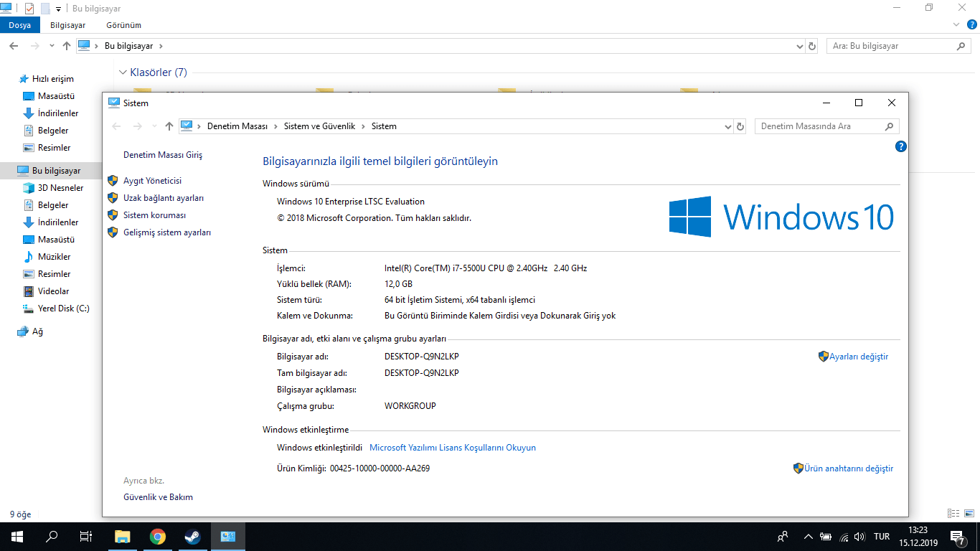Show hidden system tray icons
Image resolution: width=980 pixels, height=551 pixels.
pos(809,537)
